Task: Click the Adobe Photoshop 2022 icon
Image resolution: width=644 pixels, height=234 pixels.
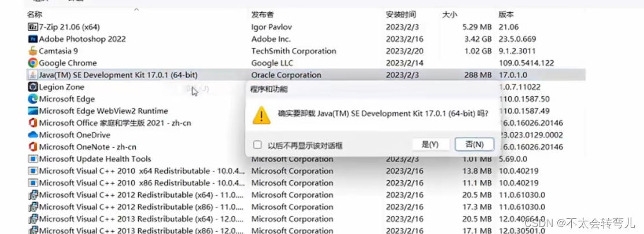Action: click(32, 39)
